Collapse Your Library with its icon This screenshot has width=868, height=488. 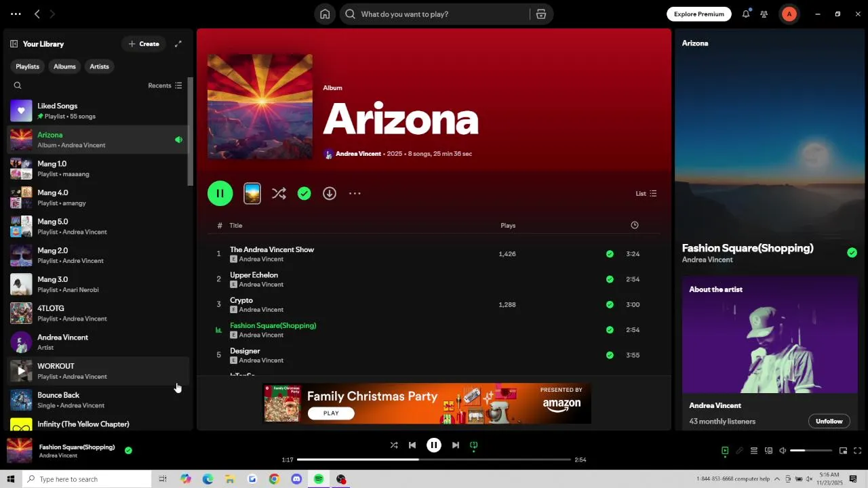coord(14,44)
